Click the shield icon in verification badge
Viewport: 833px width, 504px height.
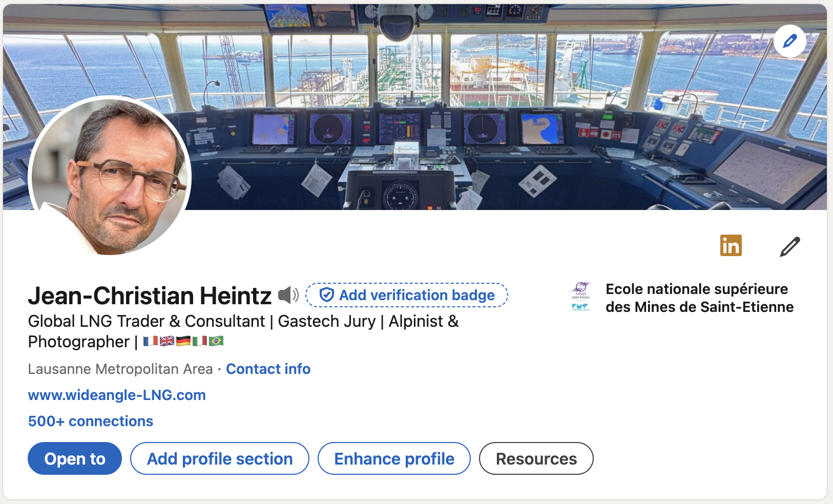click(x=326, y=295)
